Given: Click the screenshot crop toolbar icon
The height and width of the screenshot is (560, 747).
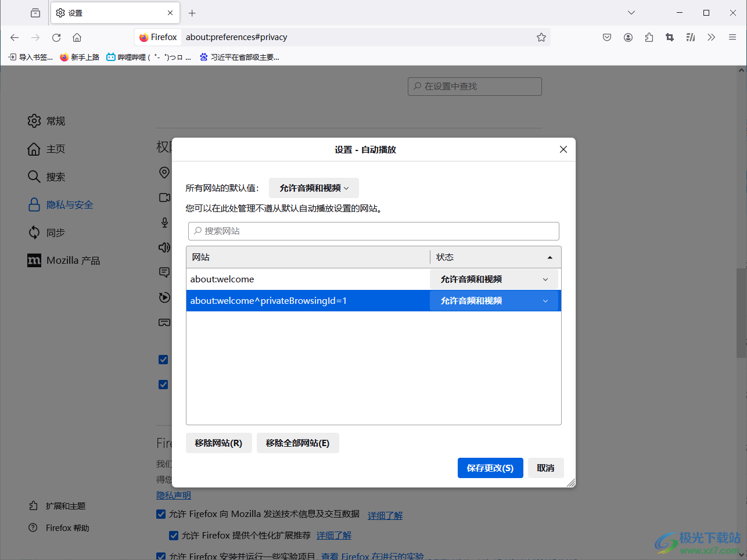Looking at the screenshot, I should coord(670,37).
